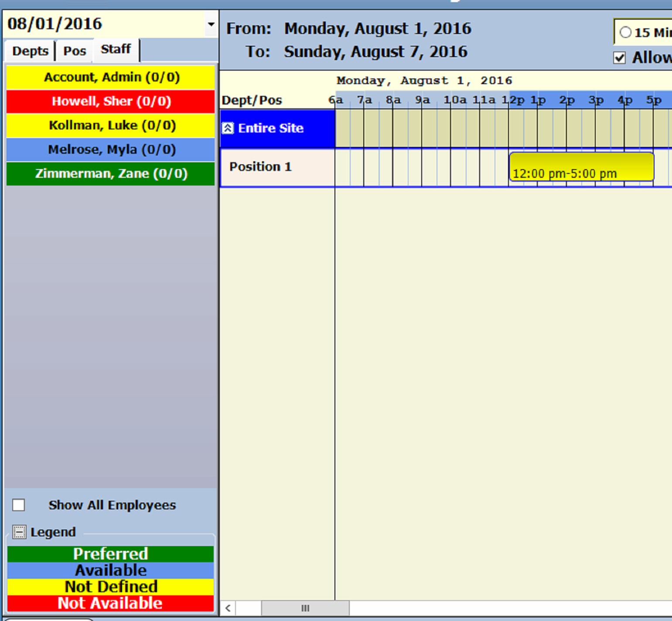Pick Melrose, Myla in staff list
Image resolution: width=672 pixels, height=621 pixels.
click(111, 149)
